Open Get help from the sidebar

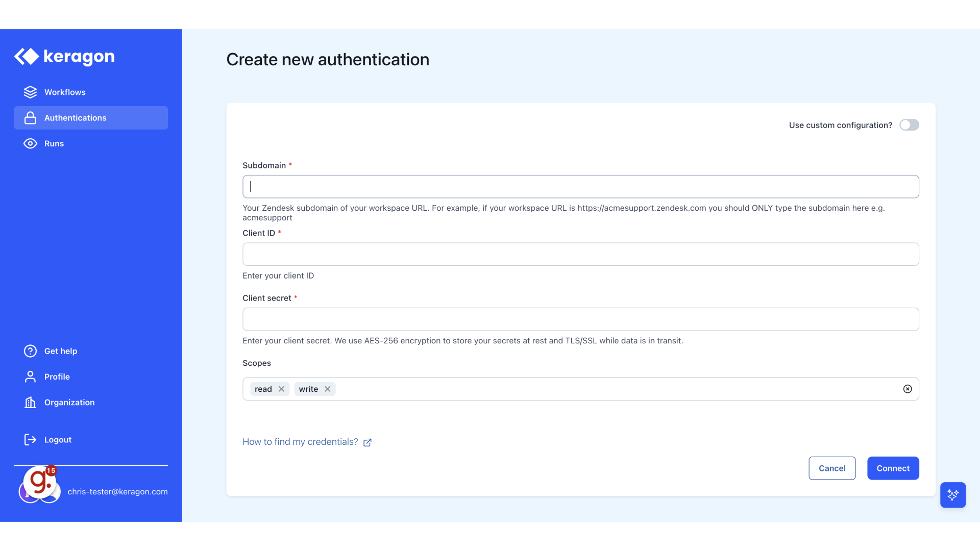[91, 351]
